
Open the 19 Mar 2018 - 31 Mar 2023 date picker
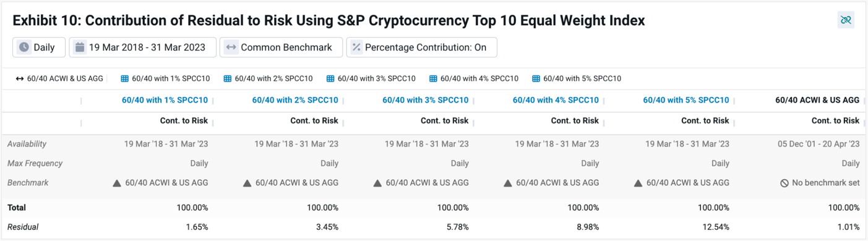point(142,47)
